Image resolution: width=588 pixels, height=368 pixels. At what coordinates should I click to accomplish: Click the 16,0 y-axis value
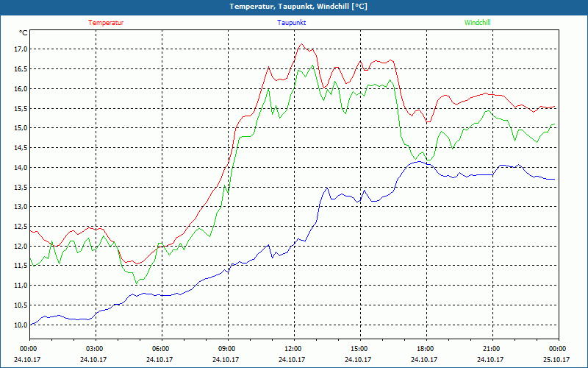pyautogui.click(x=21, y=88)
